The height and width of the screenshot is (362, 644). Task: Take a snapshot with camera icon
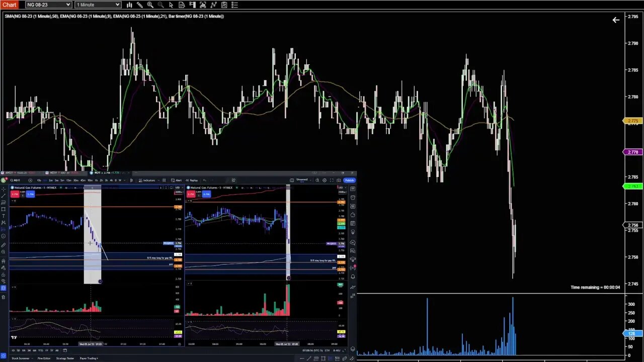[x=339, y=180]
